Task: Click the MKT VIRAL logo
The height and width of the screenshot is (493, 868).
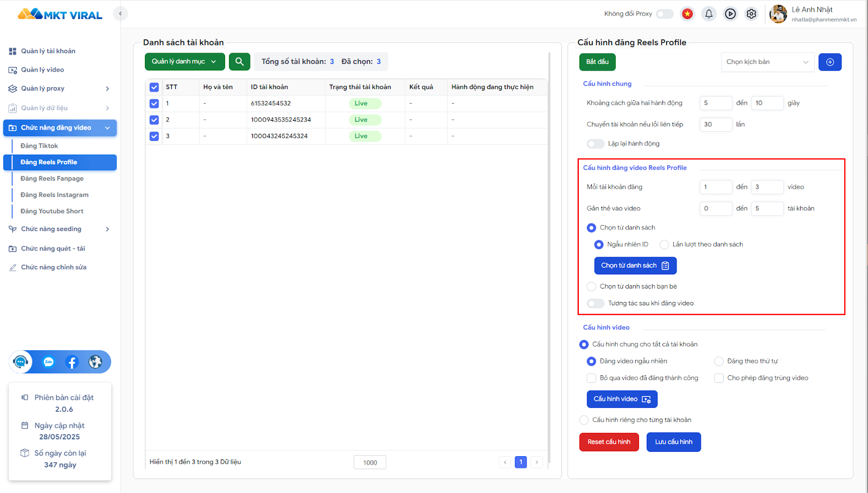Action: click(60, 14)
